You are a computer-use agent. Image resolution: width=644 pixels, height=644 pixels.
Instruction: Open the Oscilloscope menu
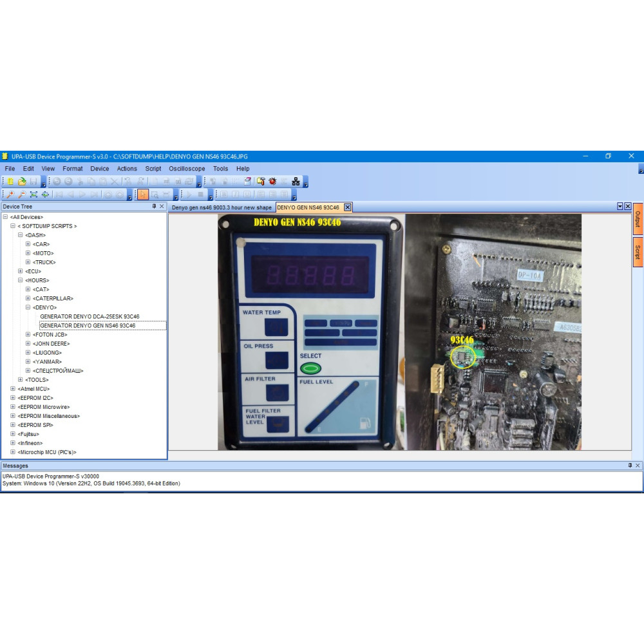click(187, 168)
